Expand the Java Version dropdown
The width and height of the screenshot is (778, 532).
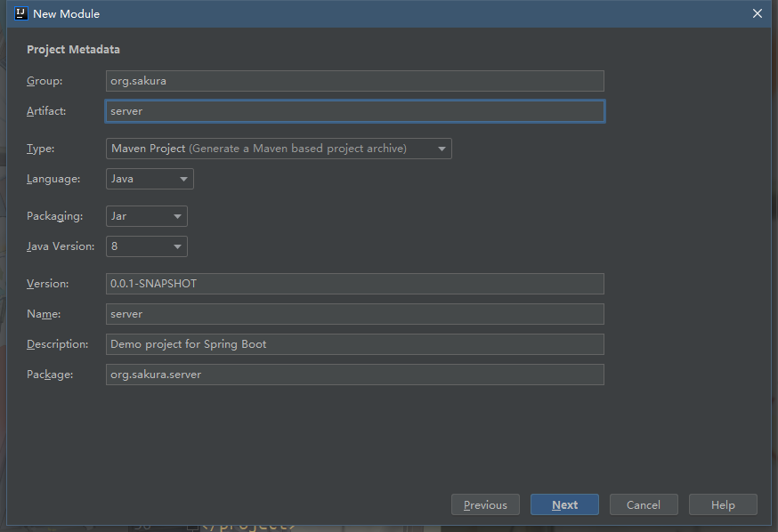(147, 246)
